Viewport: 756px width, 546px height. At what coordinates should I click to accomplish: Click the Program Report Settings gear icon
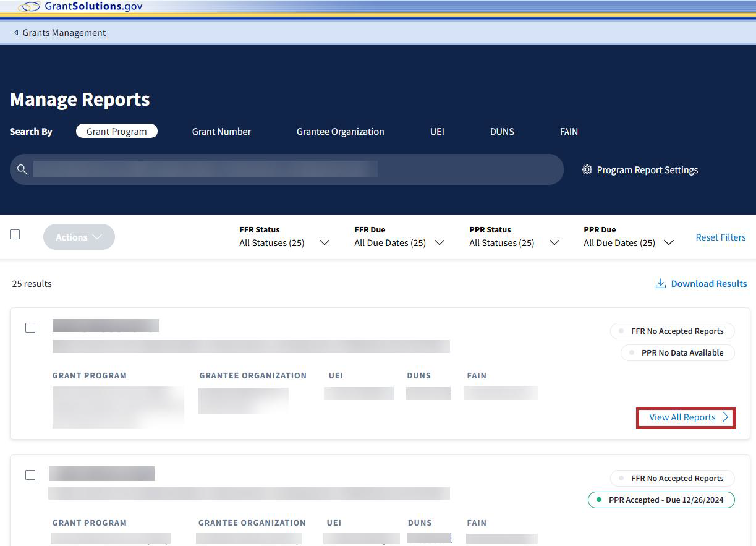click(587, 169)
